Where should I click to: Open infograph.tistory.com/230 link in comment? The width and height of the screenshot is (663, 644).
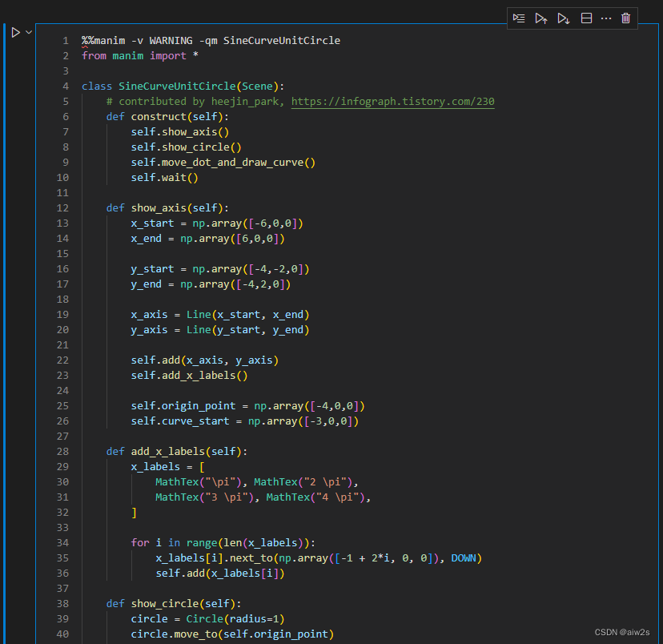393,102
